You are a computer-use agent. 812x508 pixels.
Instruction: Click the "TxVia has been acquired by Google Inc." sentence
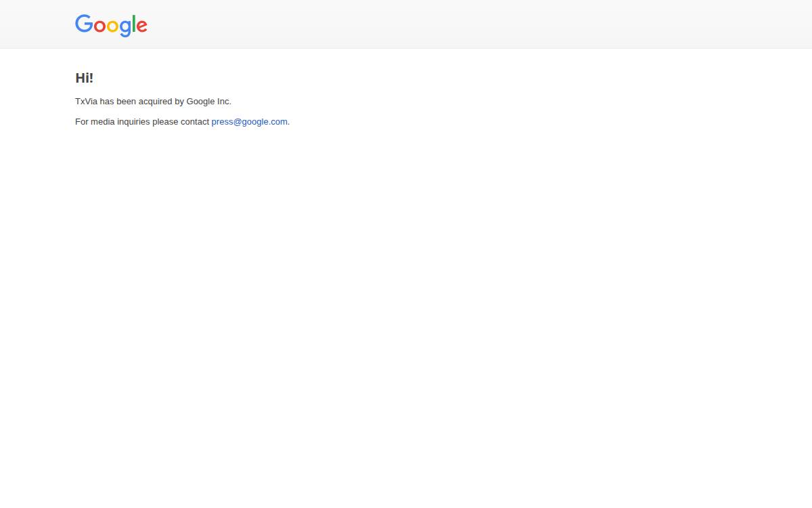pyautogui.click(x=153, y=102)
